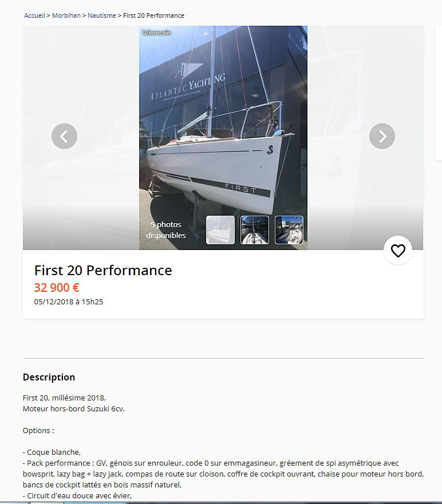Viewport: 442px width, 504px height.
Task: Open the faded boat hull thumbnail
Action: coord(220,230)
